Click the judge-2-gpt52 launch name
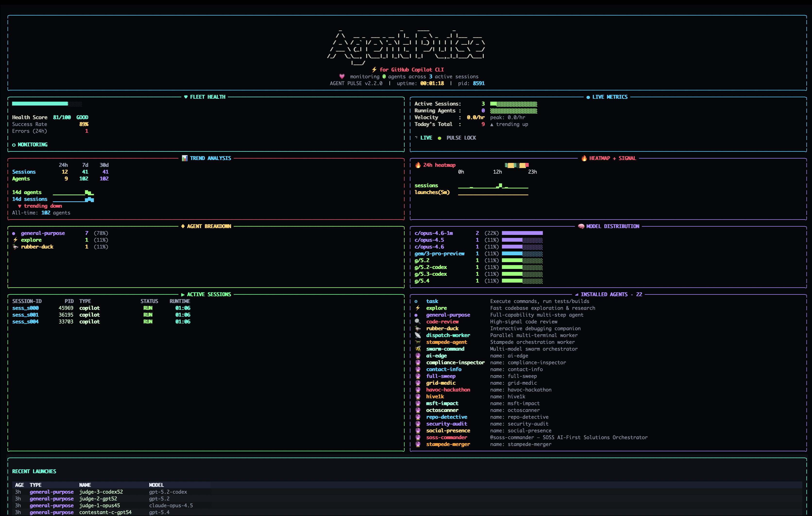The image size is (812, 516). [98, 499]
